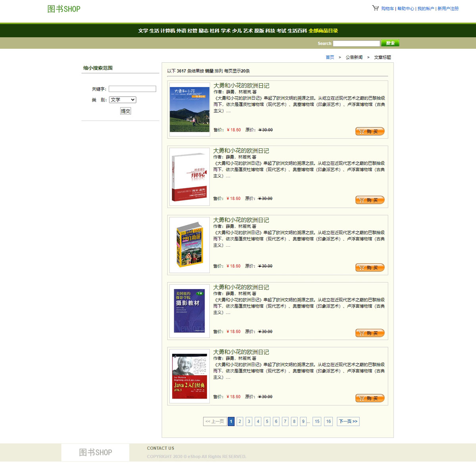Go to page 9 in pagination

(303, 422)
